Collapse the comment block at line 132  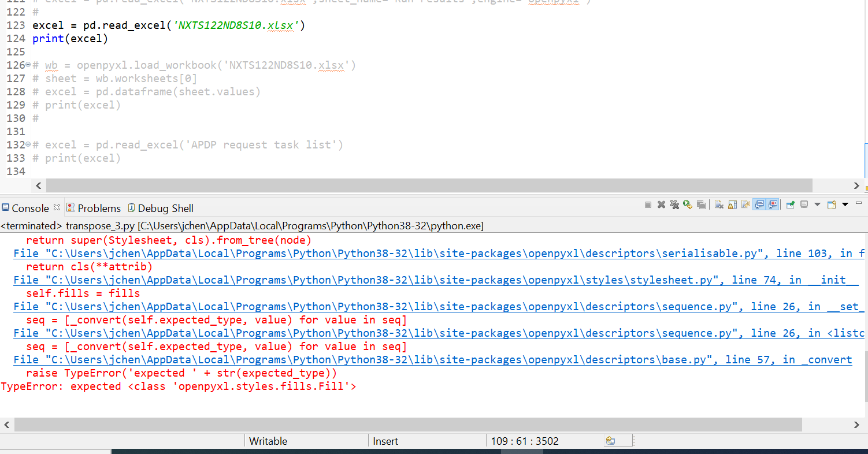pyautogui.click(x=28, y=144)
